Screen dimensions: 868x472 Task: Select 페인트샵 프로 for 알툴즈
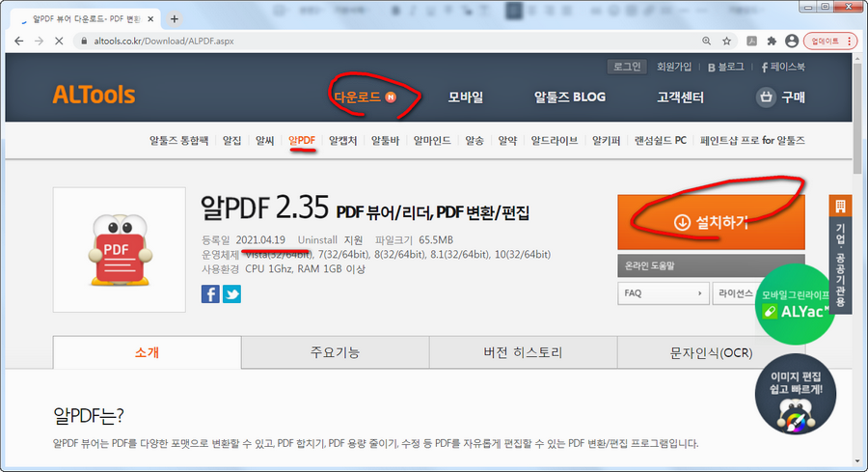752,140
